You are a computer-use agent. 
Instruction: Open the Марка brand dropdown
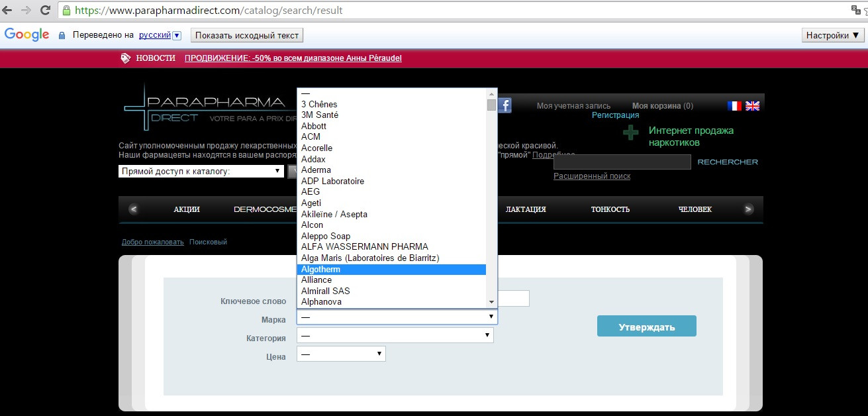coord(397,317)
